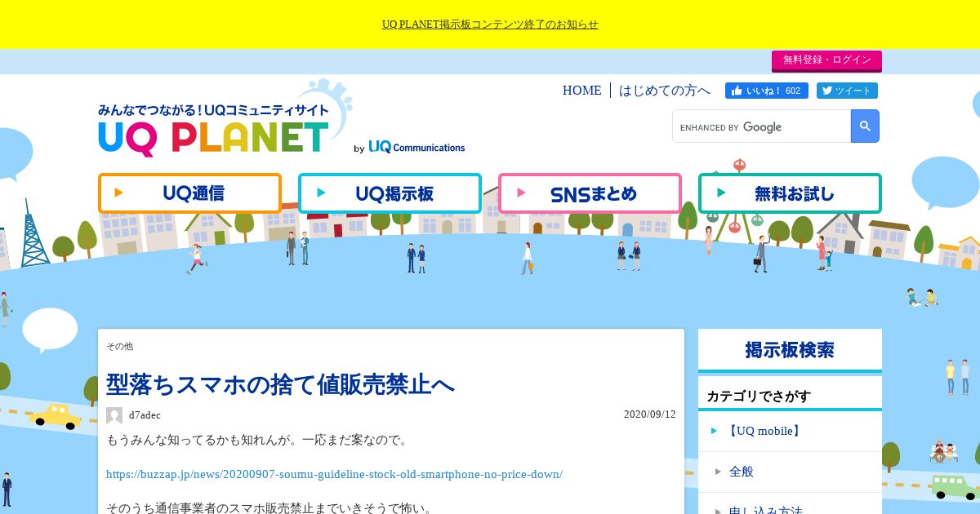Click the post title 型落ちスマホの捨て値販売禁止へ
The height and width of the screenshot is (514, 980).
280,384
